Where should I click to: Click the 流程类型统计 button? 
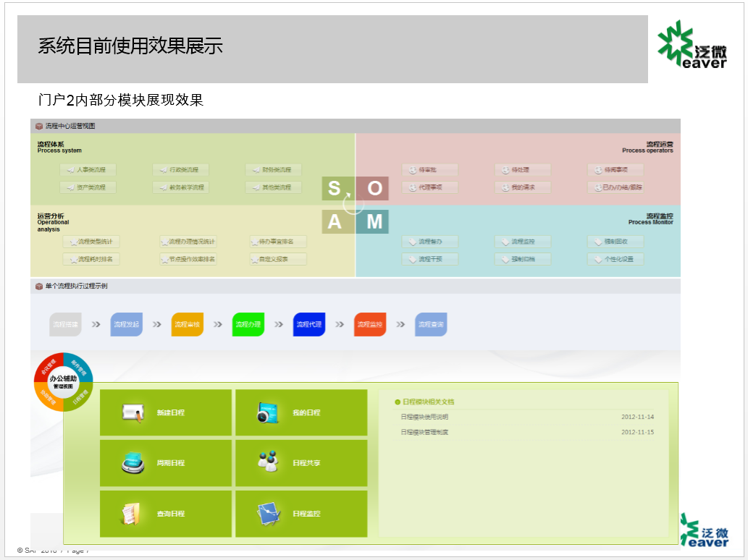[92, 242]
